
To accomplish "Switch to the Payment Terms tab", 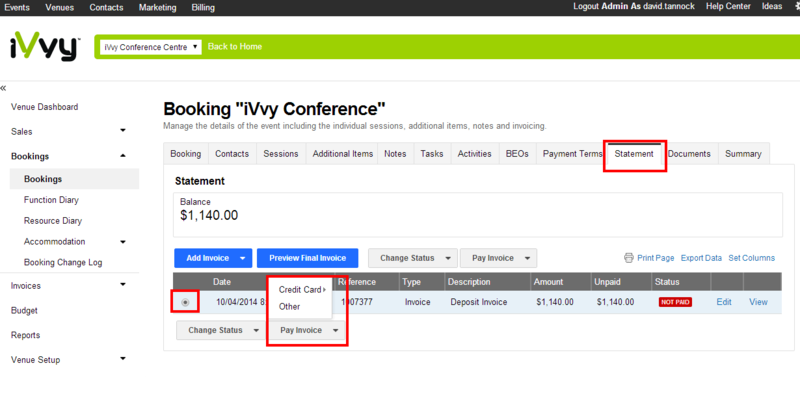I will (x=572, y=154).
